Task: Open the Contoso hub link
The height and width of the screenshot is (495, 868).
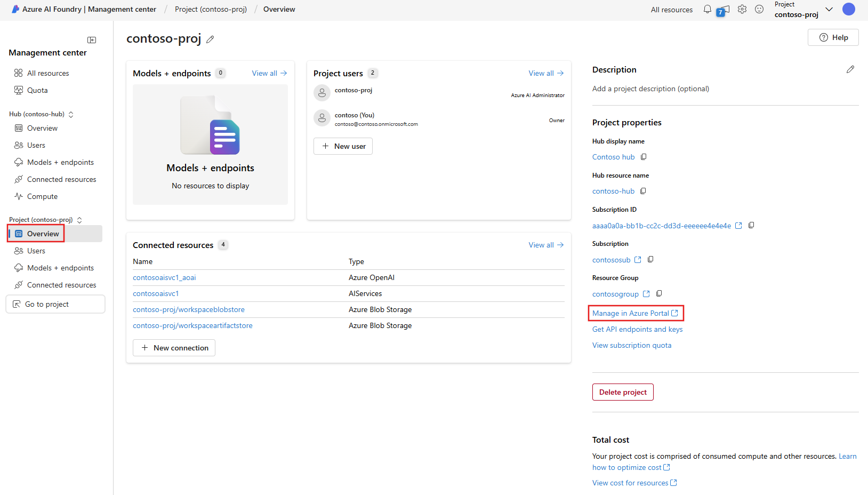Action: pyautogui.click(x=614, y=157)
